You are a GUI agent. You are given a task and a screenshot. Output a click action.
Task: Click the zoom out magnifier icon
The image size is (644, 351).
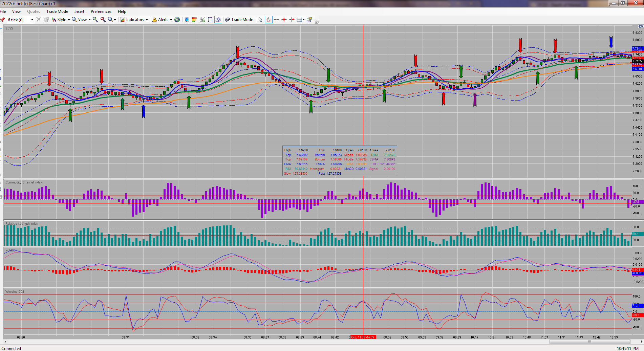pos(103,20)
